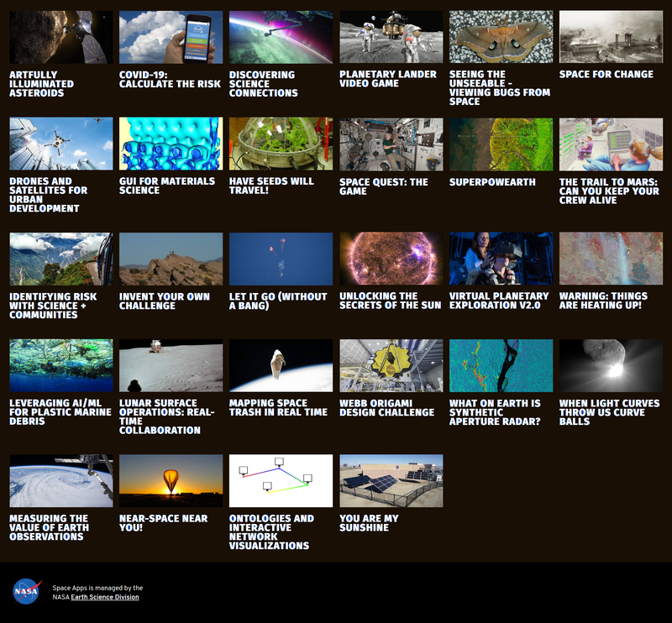Open the moth image for viewing bugs
Screen dimensions: 672x623
pos(501,37)
